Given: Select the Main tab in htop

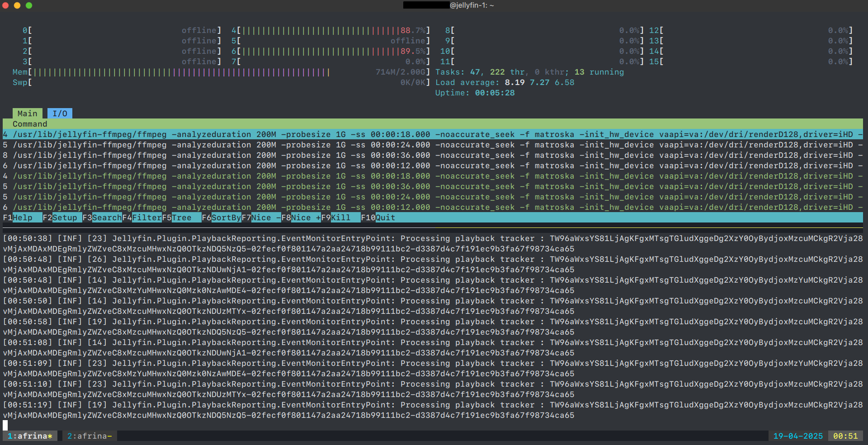Looking at the screenshot, I should [27, 114].
